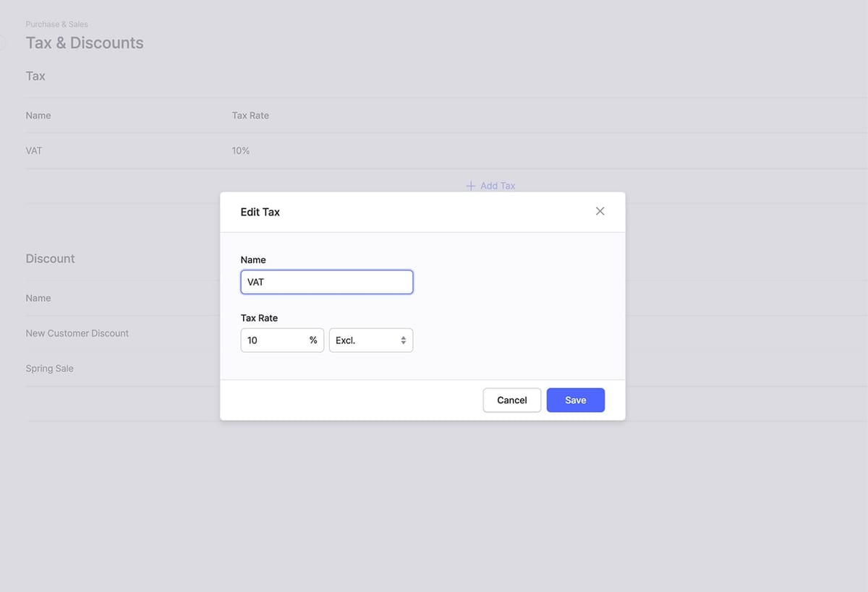Cancel editing the VAT tax
The height and width of the screenshot is (592, 868).
(x=511, y=400)
